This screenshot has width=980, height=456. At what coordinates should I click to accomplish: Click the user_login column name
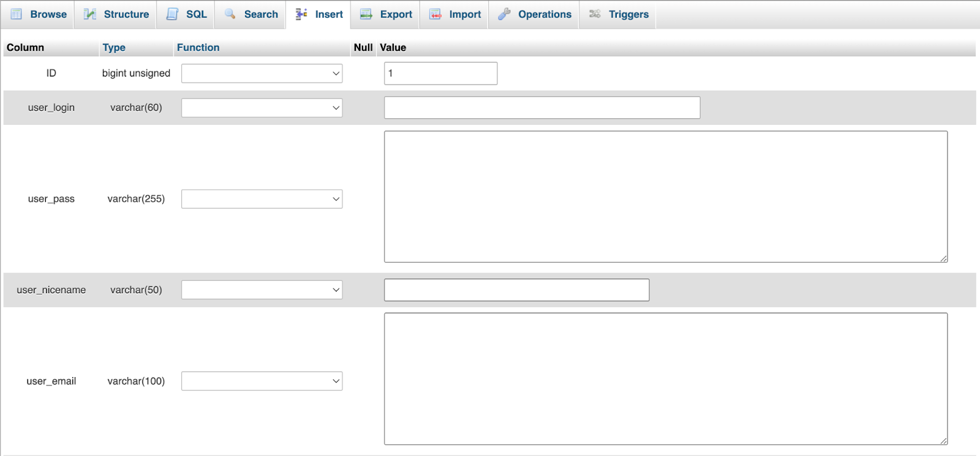coord(51,108)
